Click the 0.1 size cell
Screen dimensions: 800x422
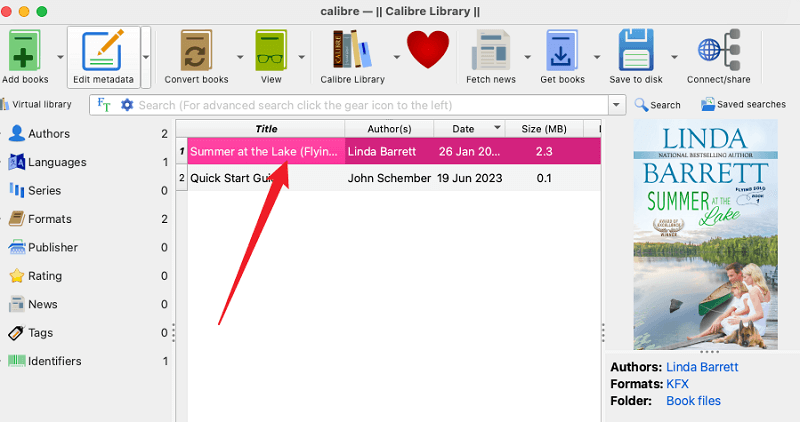[544, 178]
